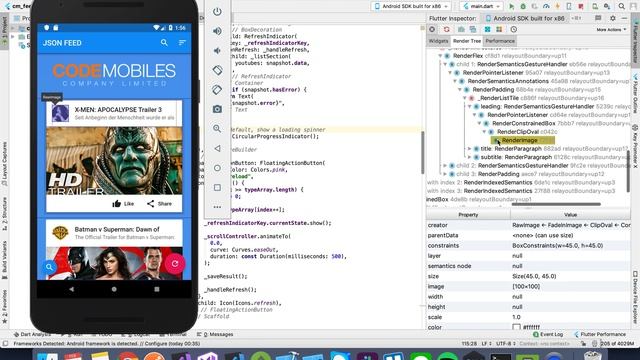
Task: Tap the X-MEN trailer thumbnail image
Action: coord(114,160)
